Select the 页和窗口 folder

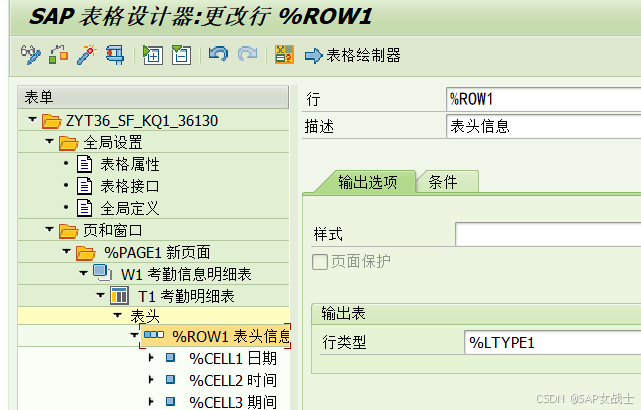pos(113,231)
